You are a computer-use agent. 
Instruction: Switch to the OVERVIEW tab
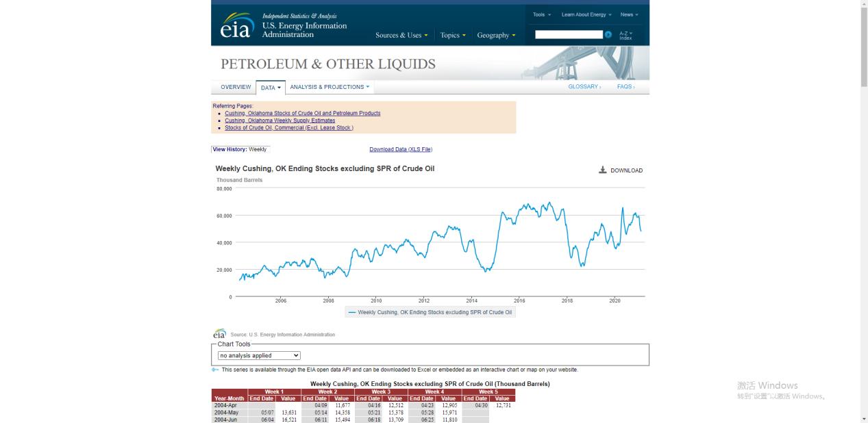[236, 87]
